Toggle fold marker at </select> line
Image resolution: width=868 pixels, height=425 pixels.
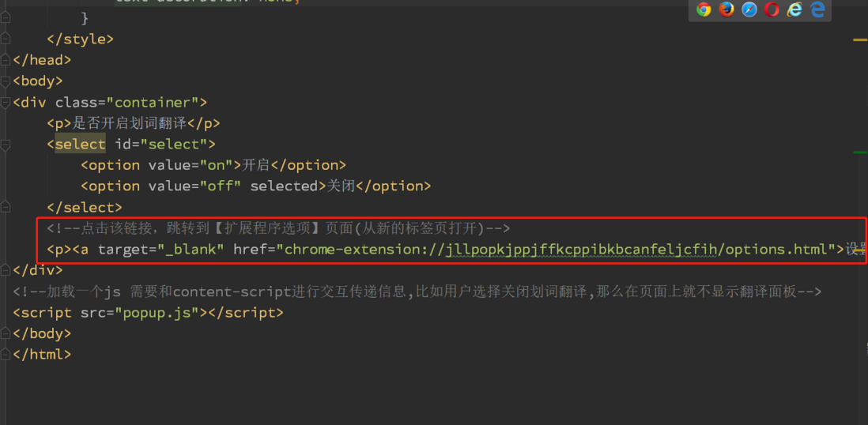pyautogui.click(x=5, y=208)
